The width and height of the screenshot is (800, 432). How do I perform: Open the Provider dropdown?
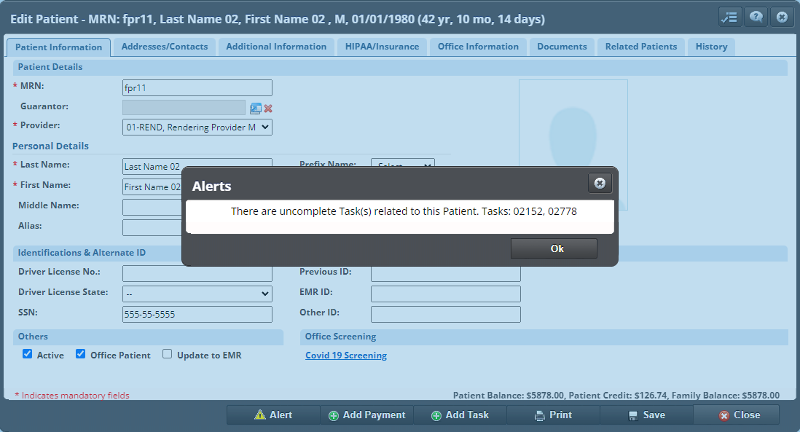(197, 127)
